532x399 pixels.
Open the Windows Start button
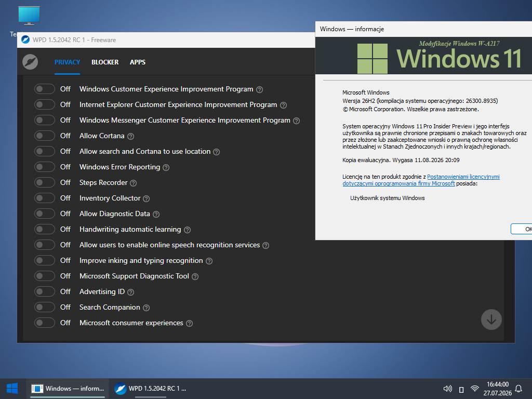coord(12,389)
